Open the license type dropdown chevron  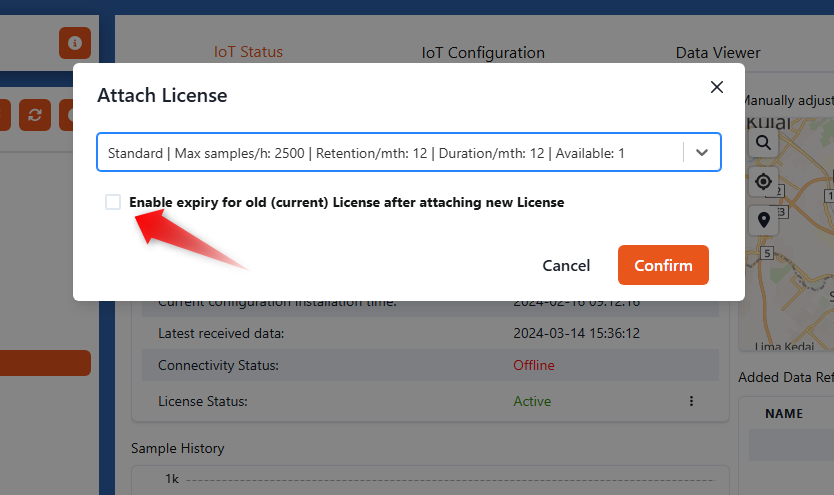[x=702, y=153]
